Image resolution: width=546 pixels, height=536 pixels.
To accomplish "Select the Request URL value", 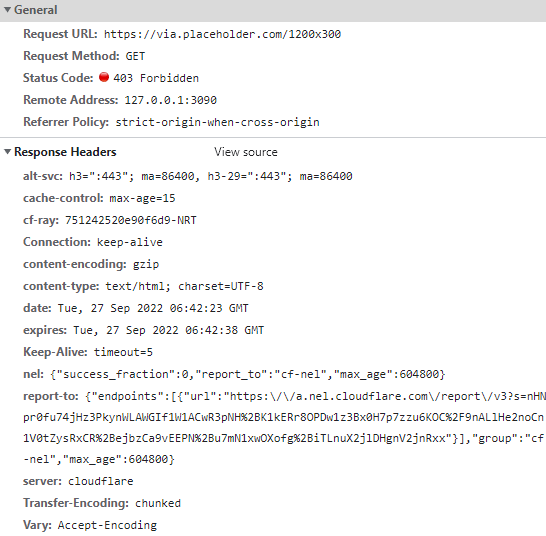I will (x=222, y=34).
